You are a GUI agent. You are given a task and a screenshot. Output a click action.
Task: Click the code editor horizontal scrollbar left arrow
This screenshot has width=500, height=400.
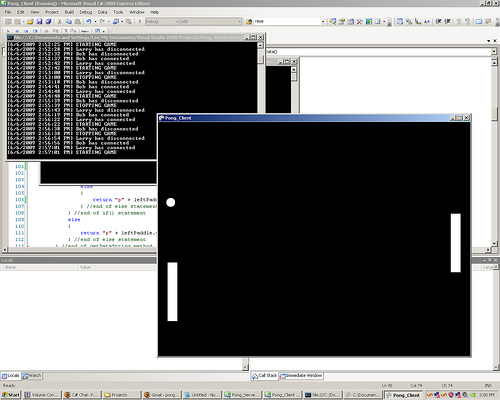pos(5,249)
